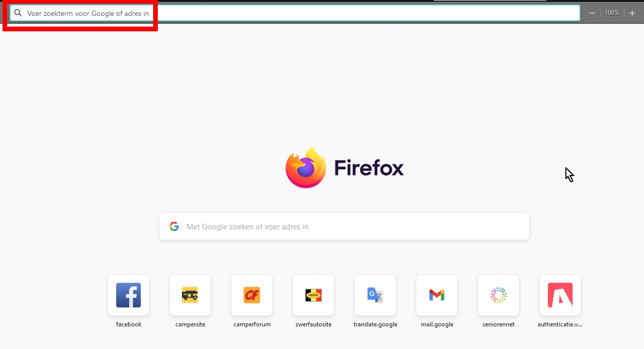Viewport: 644px width, 349px height.
Task: Click the Firefox wordmark text
Action: coord(369,168)
